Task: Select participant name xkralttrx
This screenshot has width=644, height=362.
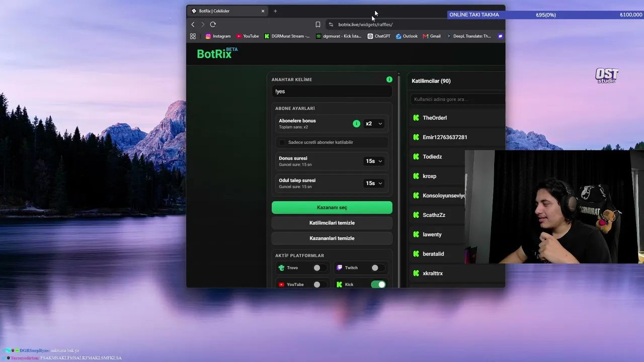Action: [433, 274]
